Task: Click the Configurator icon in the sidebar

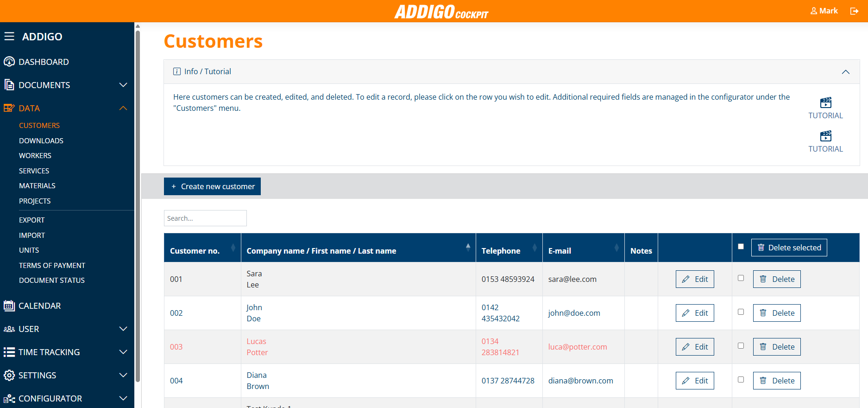Action: [x=9, y=399]
